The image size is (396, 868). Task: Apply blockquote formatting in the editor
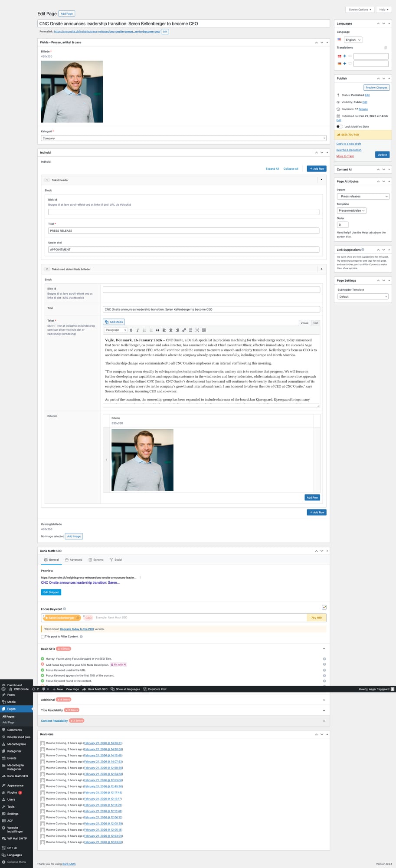[x=157, y=330]
